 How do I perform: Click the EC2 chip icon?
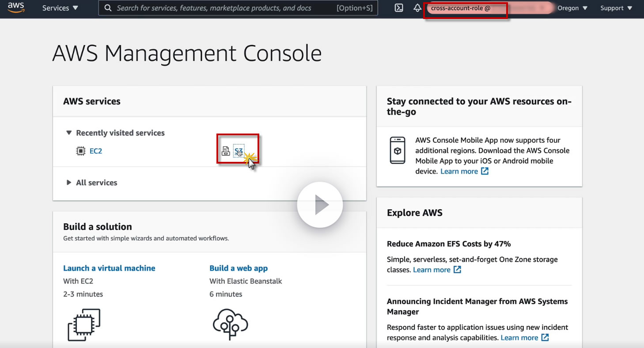click(x=80, y=151)
